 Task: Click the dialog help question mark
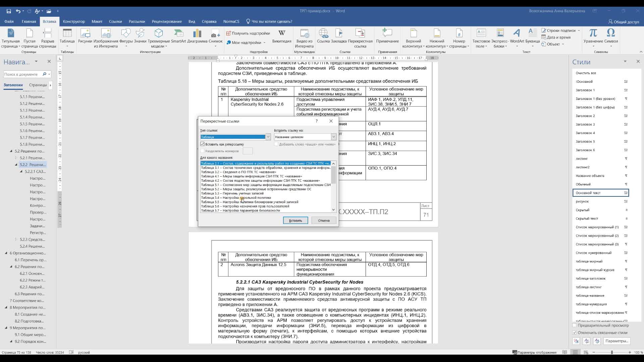coord(316,121)
